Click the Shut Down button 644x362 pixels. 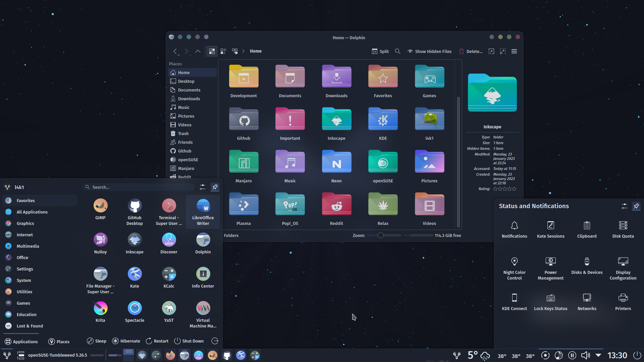coord(189,341)
